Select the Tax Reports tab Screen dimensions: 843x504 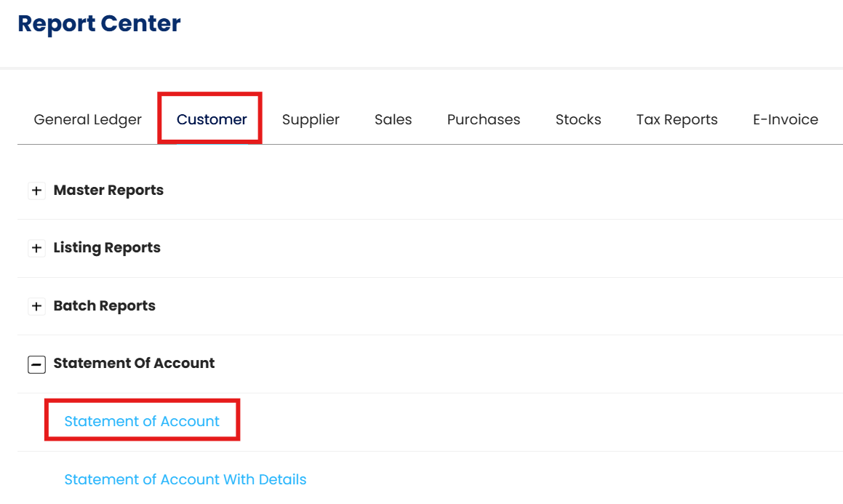click(x=676, y=120)
